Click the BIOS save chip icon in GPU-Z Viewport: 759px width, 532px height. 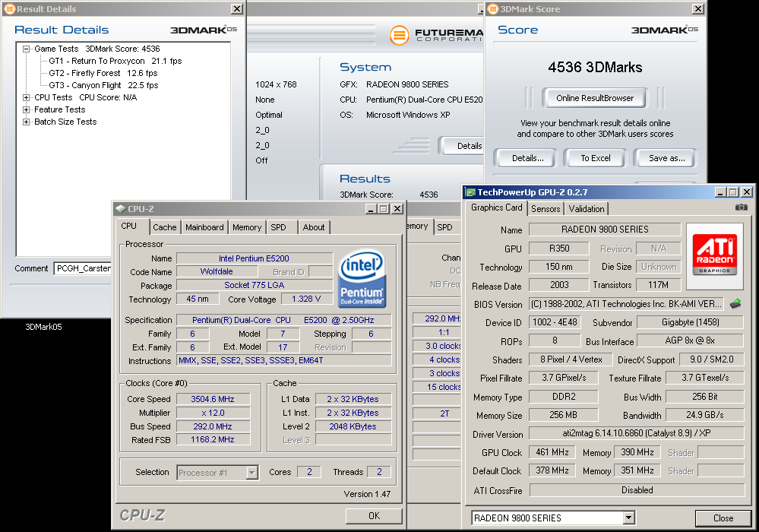pyautogui.click(x=735, y=303)
